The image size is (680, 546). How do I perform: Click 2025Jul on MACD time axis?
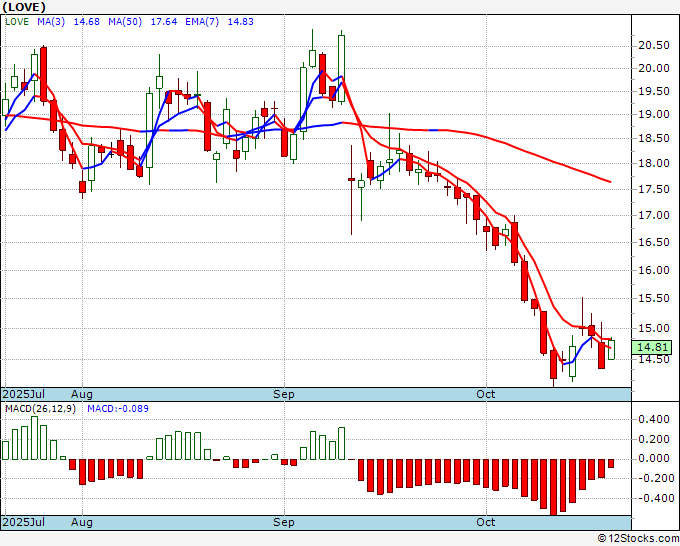click(24, 522)
